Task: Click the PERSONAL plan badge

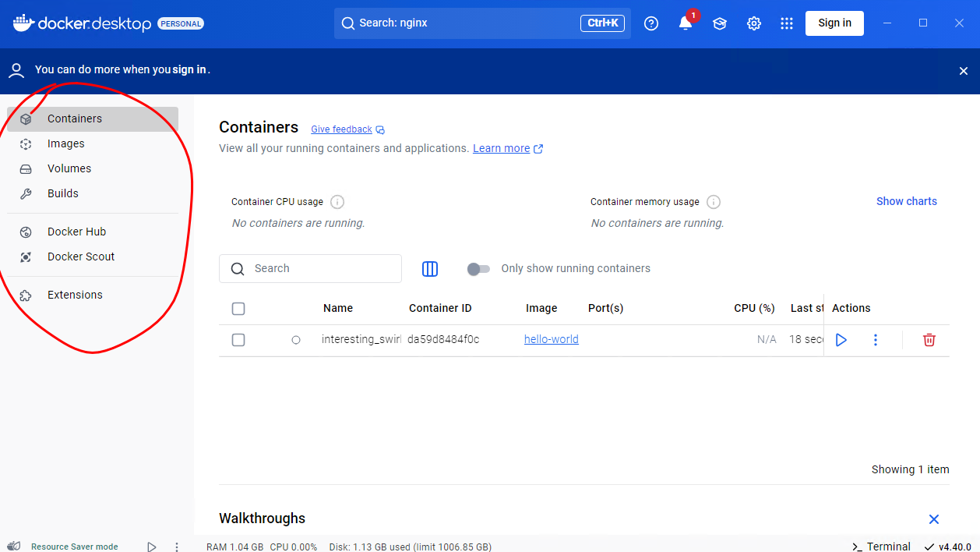Action: pos(181,23)
